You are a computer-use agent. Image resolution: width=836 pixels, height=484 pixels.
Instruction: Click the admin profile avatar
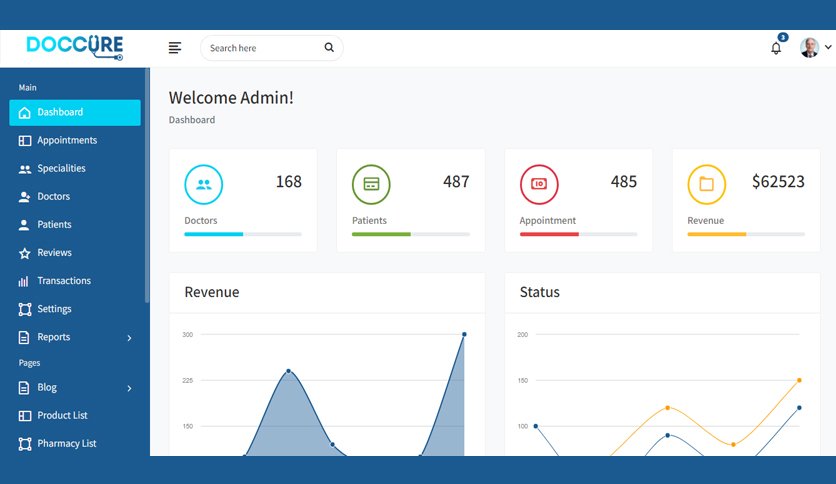809,47
